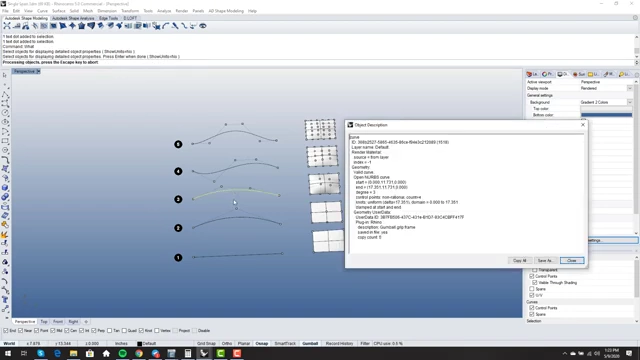Image resolution: width=640 pixels, height=360 pixels.
Task: Click Close button in Object Description dialog
Action: (572, 260)
